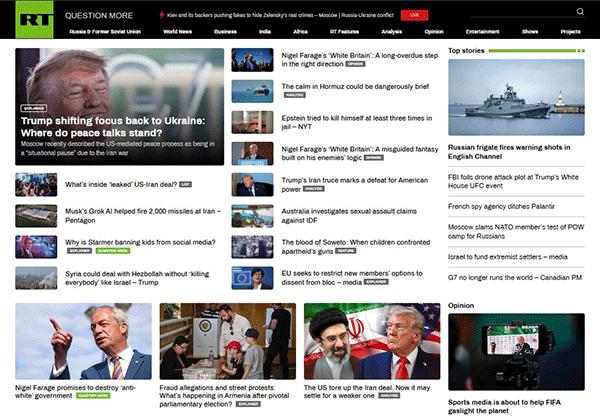Image resolution: width=600 pixels, height=418 pixels.
Task: Click the Opinion section heading in the sidebar
Action: click(461, 305)
